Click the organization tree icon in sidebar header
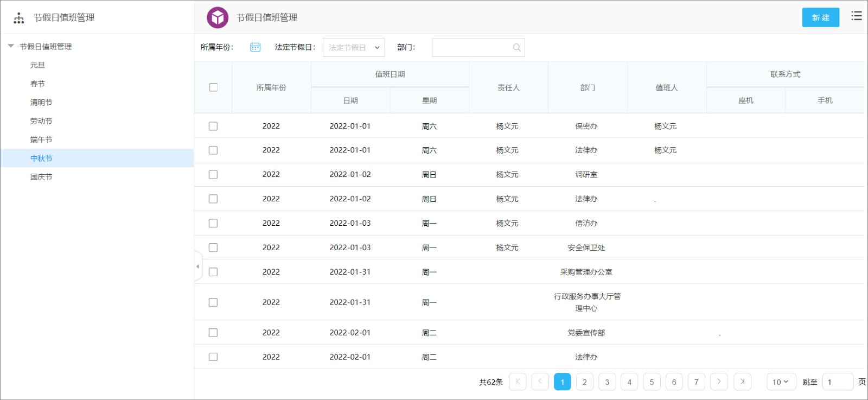Viewport: 868px width, 400px height. (19, 18)
